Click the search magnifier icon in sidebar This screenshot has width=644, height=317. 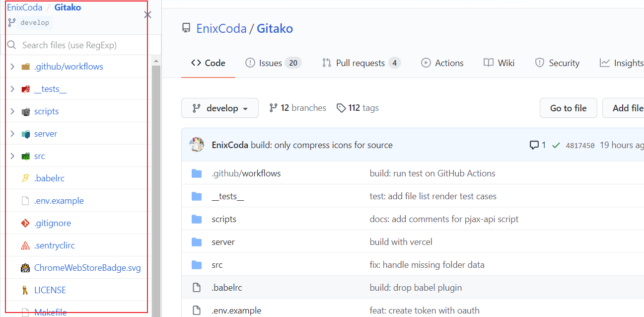point(12,45)
